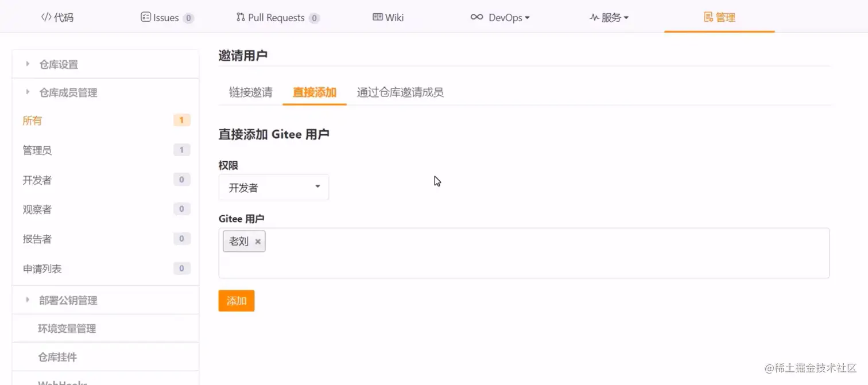Click the 直接添加 Gitee 用户 heading
The width and height of the screenshot is (868, 385).
(274, 134)
